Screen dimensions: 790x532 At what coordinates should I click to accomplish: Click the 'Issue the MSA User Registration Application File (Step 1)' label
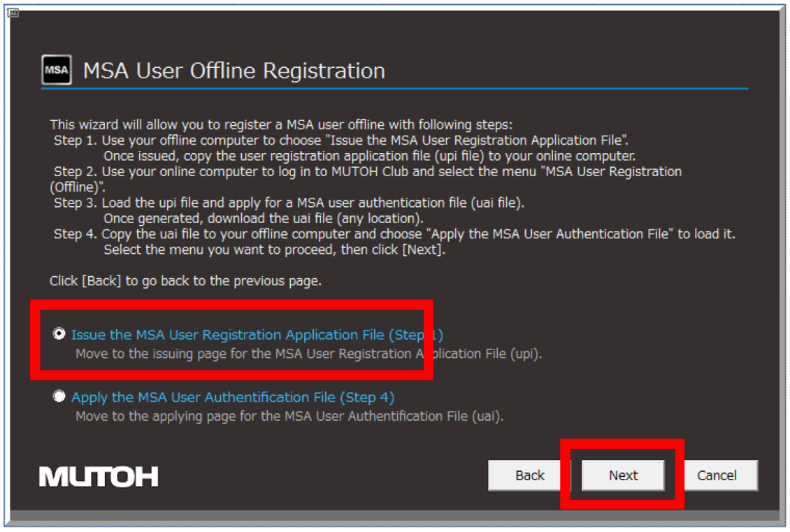(257, 335)
